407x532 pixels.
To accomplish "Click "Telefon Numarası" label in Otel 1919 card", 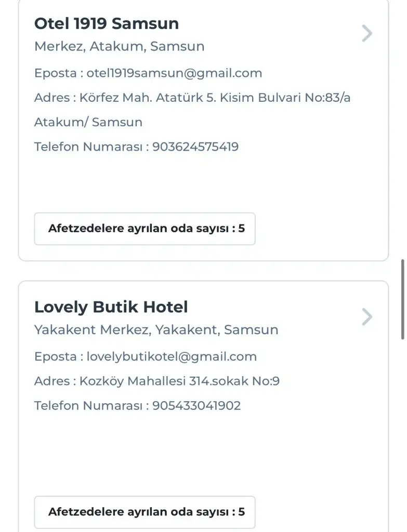I will click(88, 147).
